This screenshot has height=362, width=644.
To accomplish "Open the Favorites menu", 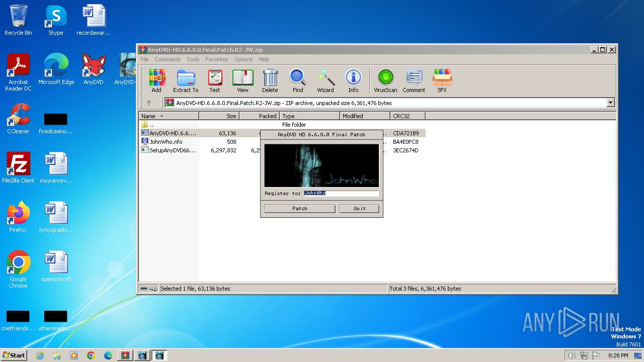I will pyautogui.click(x=217, y=59).
